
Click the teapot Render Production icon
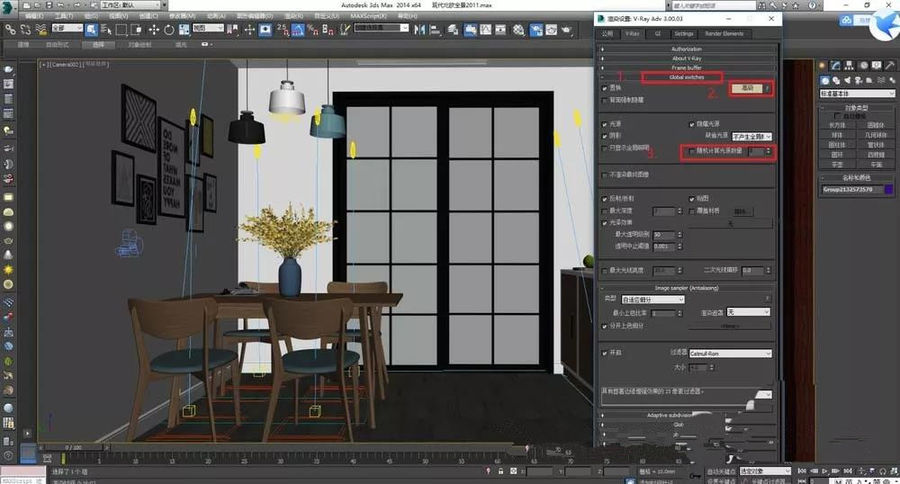coord(567,29)
